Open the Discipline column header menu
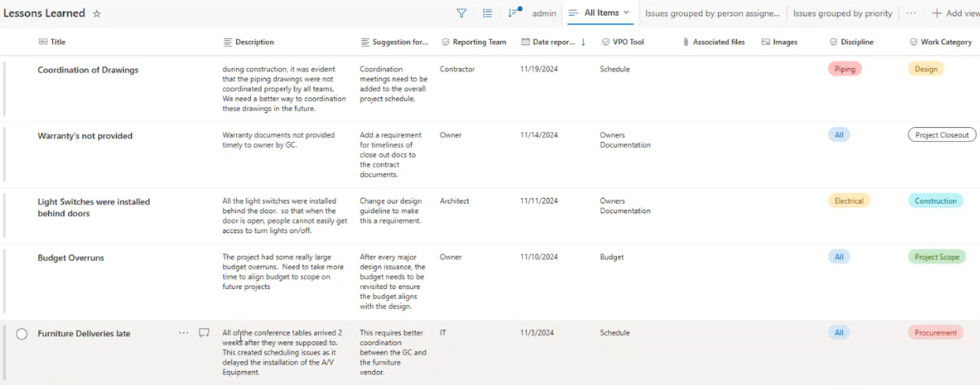Image resolution: width=980 pixels, height=390 pixels. (x=856, y=42)
